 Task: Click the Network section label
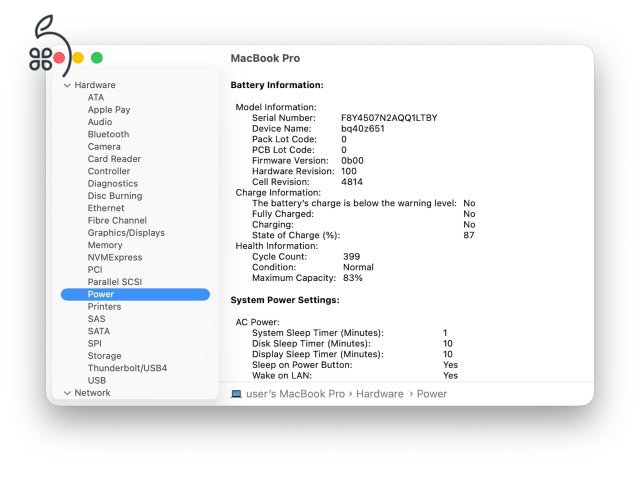93,393
